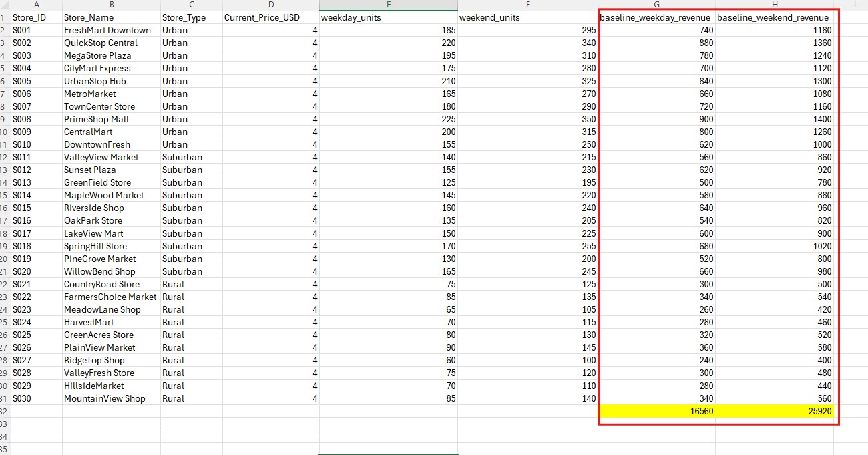Click the baseline_weekend_revenue header cell
Image resolution: width=868 pixels, height=455 pixels.
pos(773,17)
